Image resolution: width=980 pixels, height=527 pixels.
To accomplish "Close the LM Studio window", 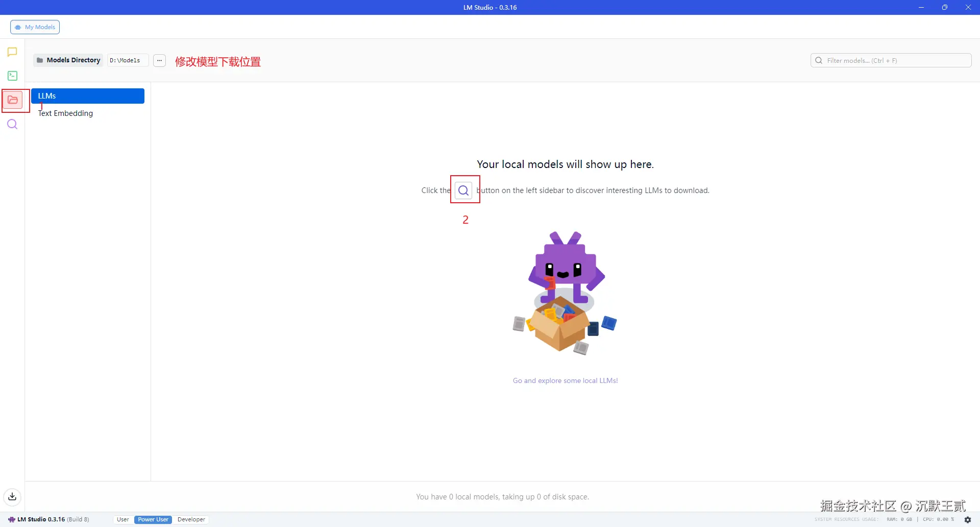I will click(x=968, y=7).
